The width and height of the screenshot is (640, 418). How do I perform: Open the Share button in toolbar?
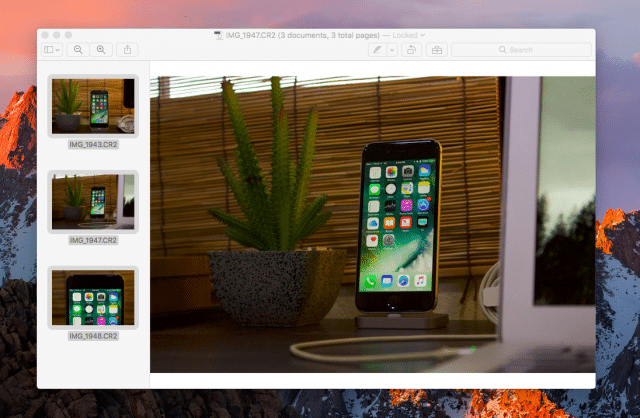(x=127, y=50)
